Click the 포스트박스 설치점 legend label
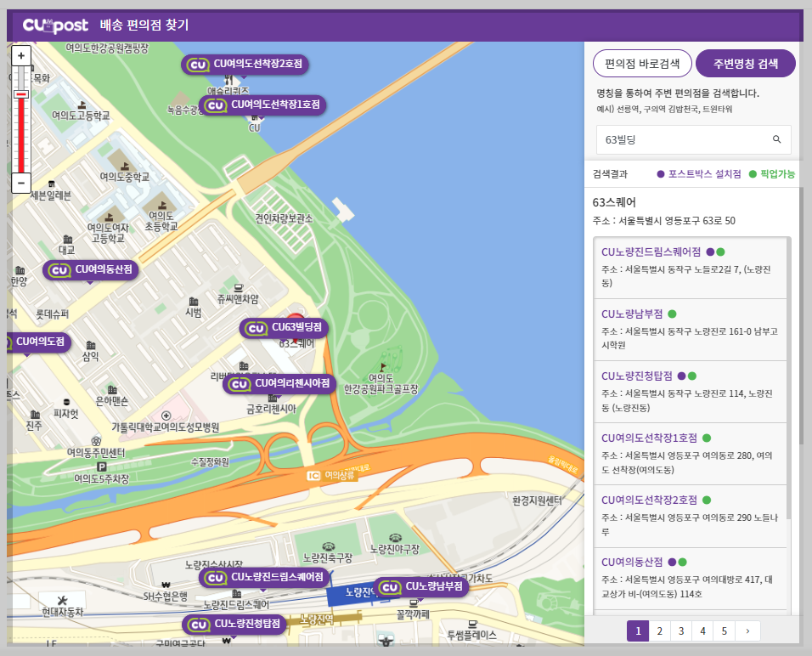812x656 pixels. click(x=704, y=174)
